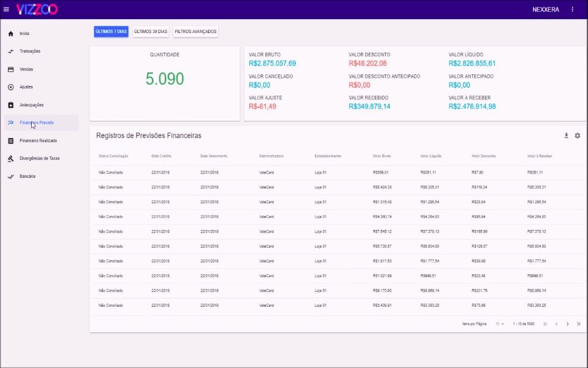
Task: Jump to first page of results
Action: pyautogui.click(x=545, y=324)
